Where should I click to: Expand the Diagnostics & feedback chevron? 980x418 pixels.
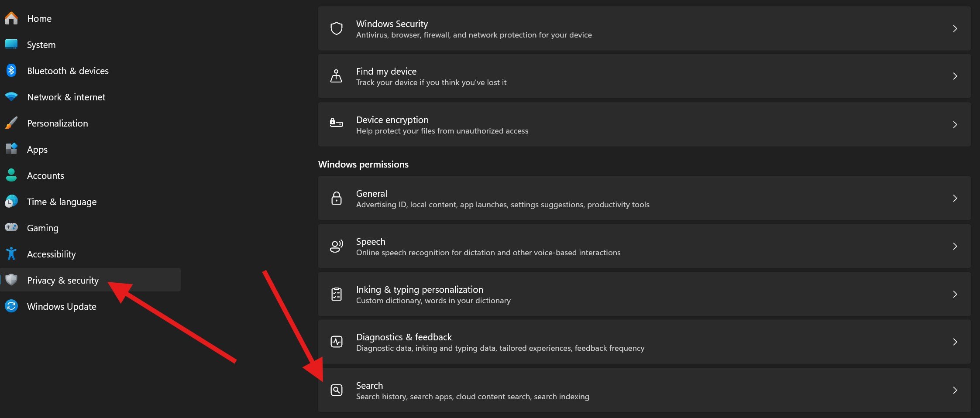point(955,342)
